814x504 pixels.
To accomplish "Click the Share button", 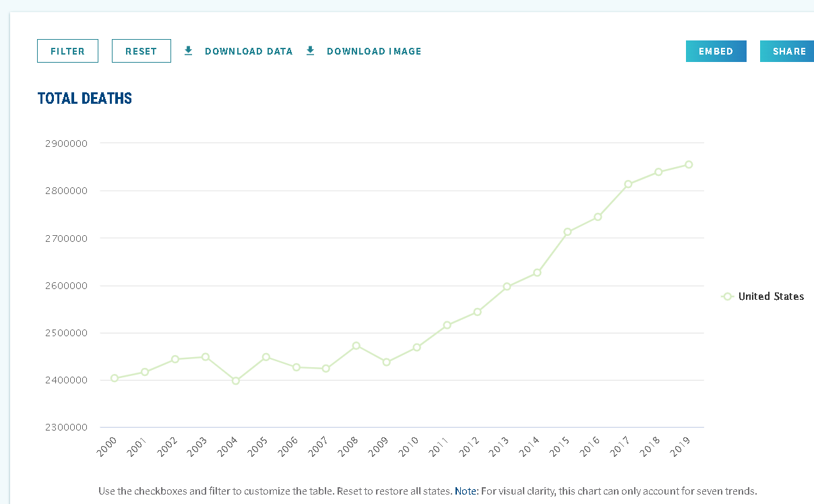I will (789, 51).
